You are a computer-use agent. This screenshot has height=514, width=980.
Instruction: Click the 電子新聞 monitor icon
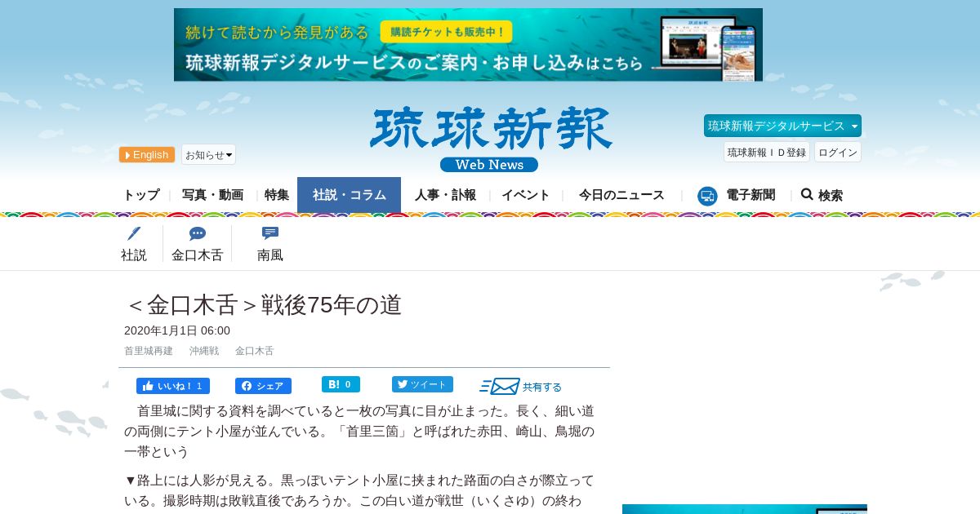pyautogui.click(x=707, y=196)
